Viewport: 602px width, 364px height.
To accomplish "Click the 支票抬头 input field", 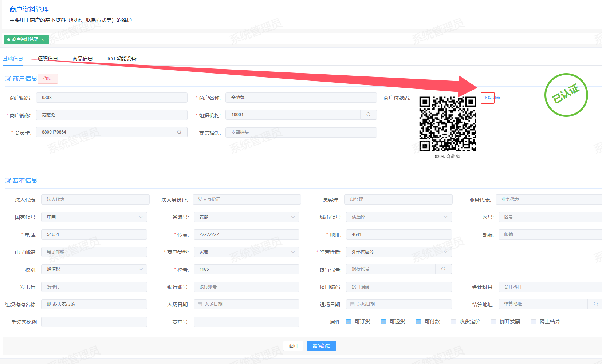I will (301, 132).
